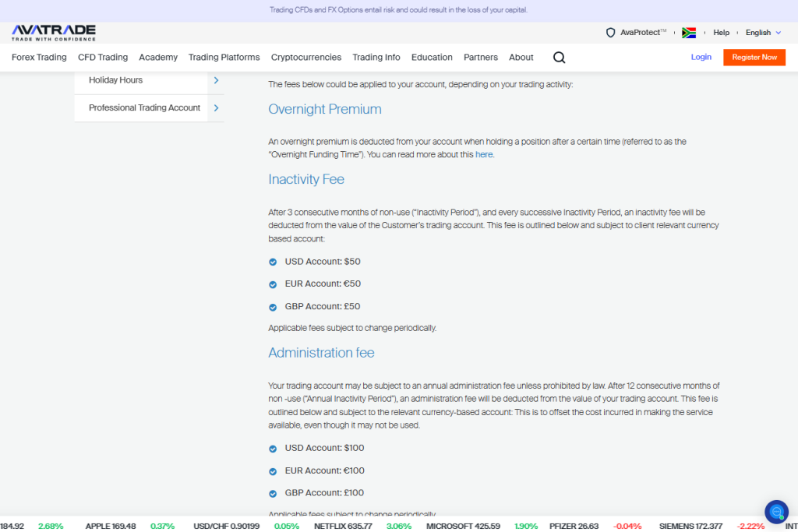Open the Trading Info menu

point(376,58)
